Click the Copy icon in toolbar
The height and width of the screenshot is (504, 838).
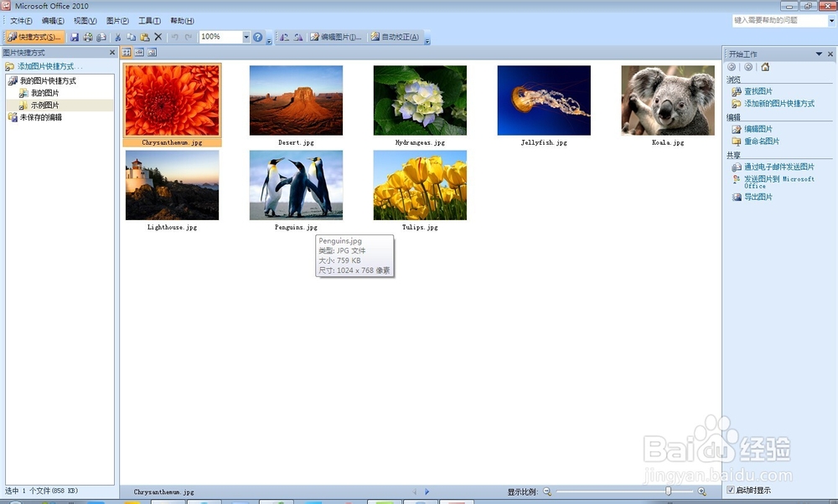[x=131, y=37]
